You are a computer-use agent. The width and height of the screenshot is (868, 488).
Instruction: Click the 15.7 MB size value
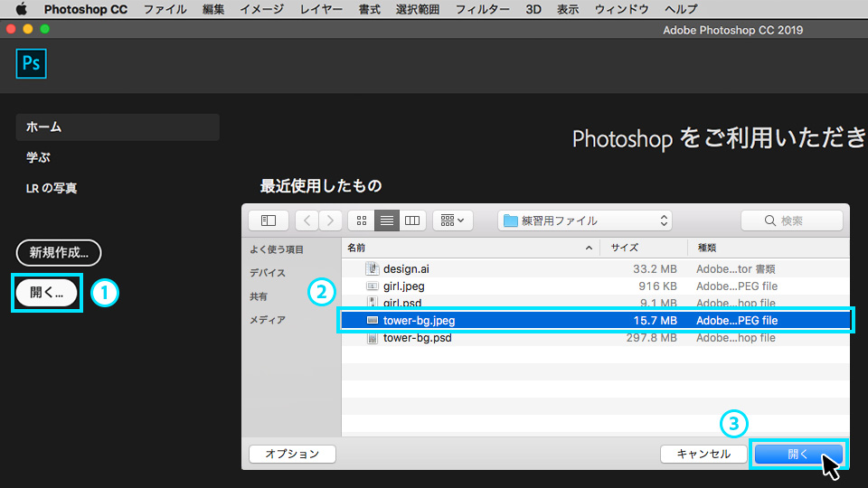655,320
